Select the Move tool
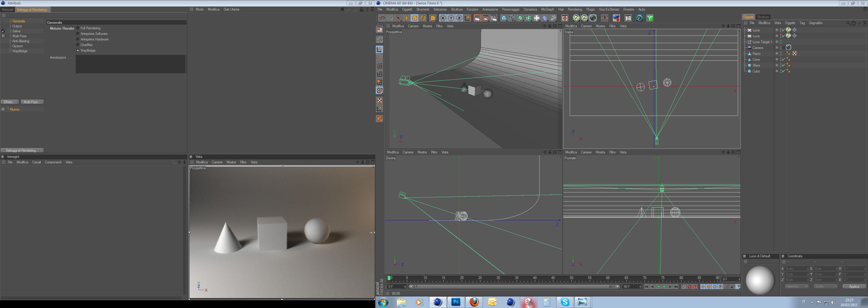Screen dimensions: 868x308 pyautogui.click(x=406, y=18)
